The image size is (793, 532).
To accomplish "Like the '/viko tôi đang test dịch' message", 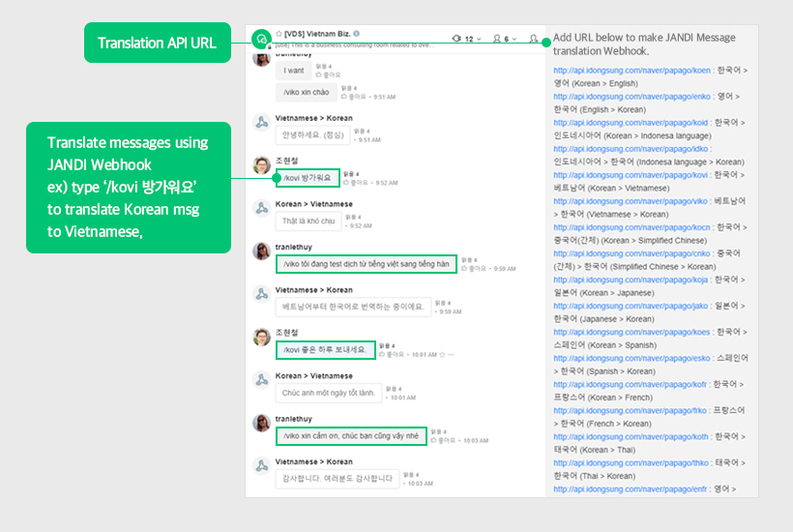I will (473, 269).
